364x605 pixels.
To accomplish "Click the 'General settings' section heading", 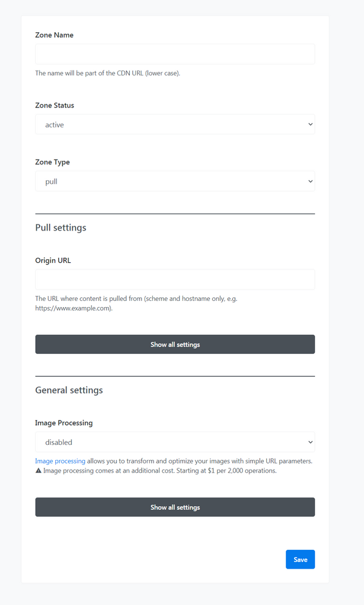I will (69, 390).
